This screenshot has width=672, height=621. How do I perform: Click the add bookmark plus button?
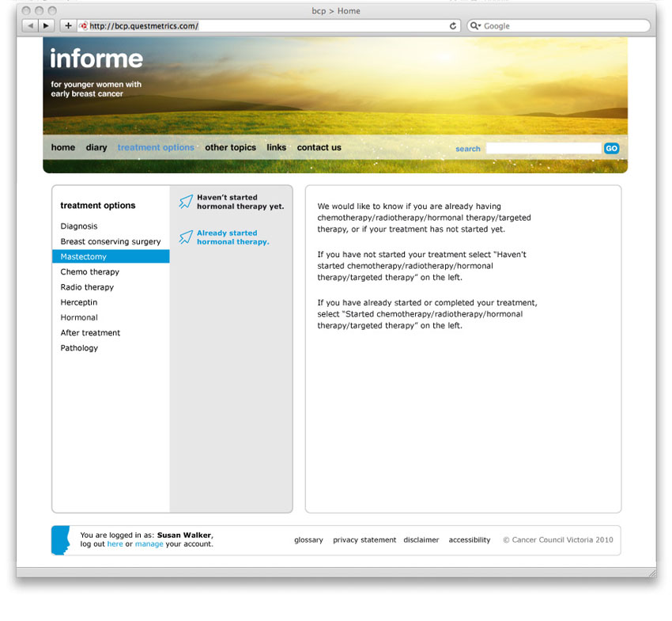coord(68,26)
